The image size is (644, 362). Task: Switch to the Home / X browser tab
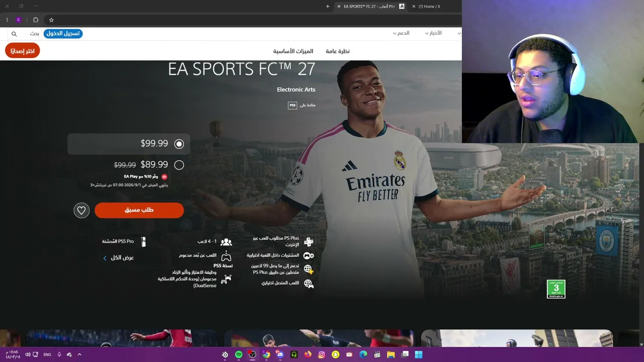click(x=429, y=7)
